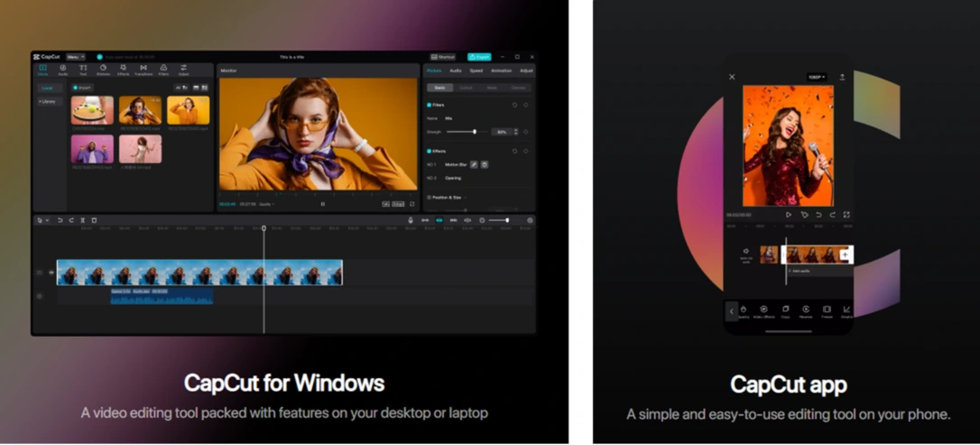The height and width of the screenshot is (445, 980).
Task: Open the Adjust tool in the top toolbar
Action: (184, 70)
